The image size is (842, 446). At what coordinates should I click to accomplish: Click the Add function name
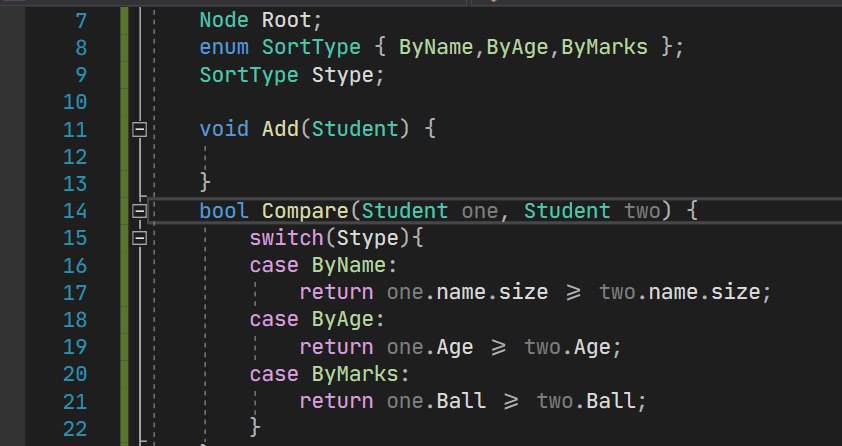coord(280,129)
